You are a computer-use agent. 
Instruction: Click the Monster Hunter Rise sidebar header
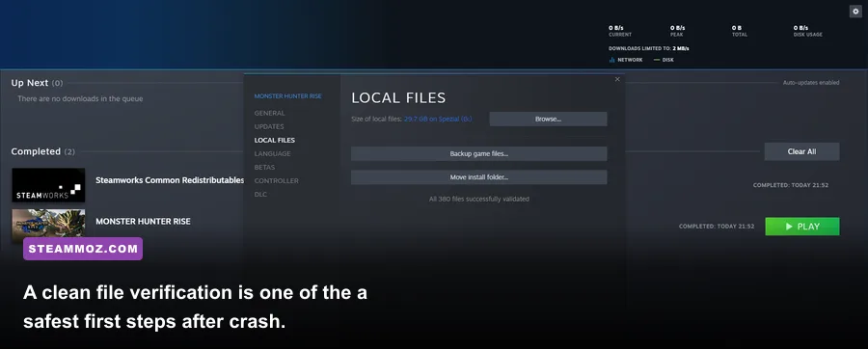coord(287,96)
